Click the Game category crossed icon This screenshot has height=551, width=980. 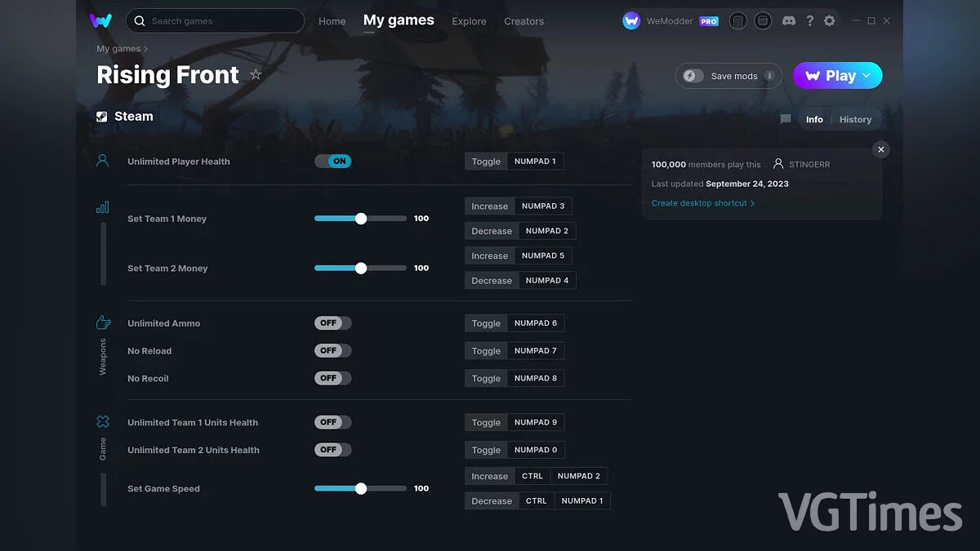click(103, 421)
